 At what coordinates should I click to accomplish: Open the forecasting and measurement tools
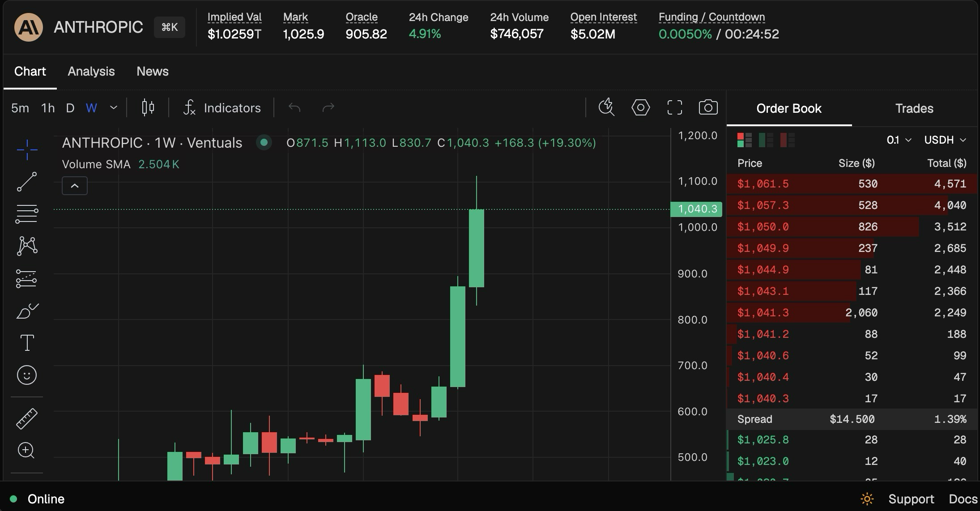tap(27, 278)
